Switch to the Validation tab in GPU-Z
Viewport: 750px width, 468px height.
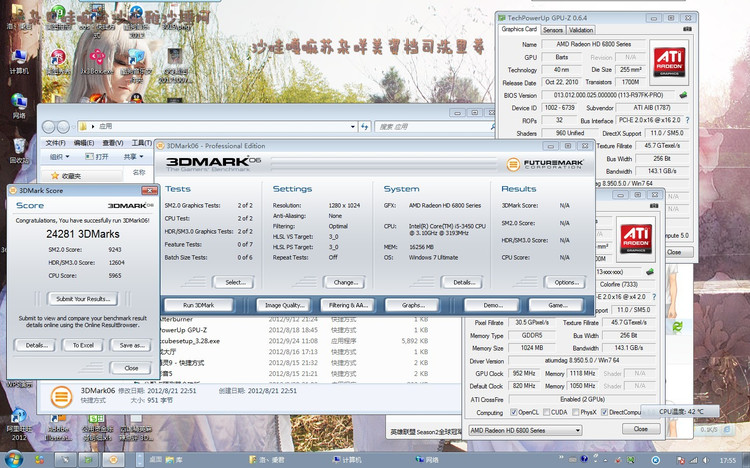point(581,30)
